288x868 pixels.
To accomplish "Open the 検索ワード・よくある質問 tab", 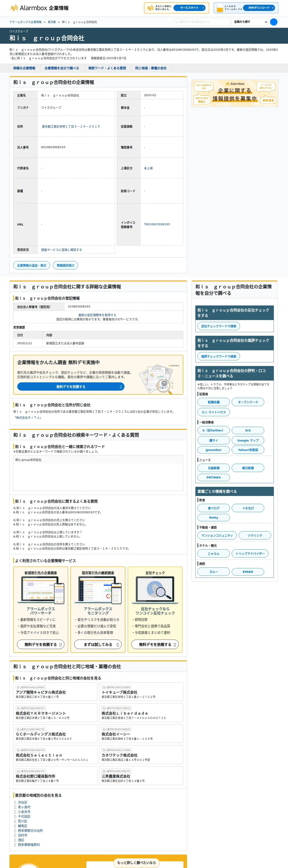I will tap(107, 68).
